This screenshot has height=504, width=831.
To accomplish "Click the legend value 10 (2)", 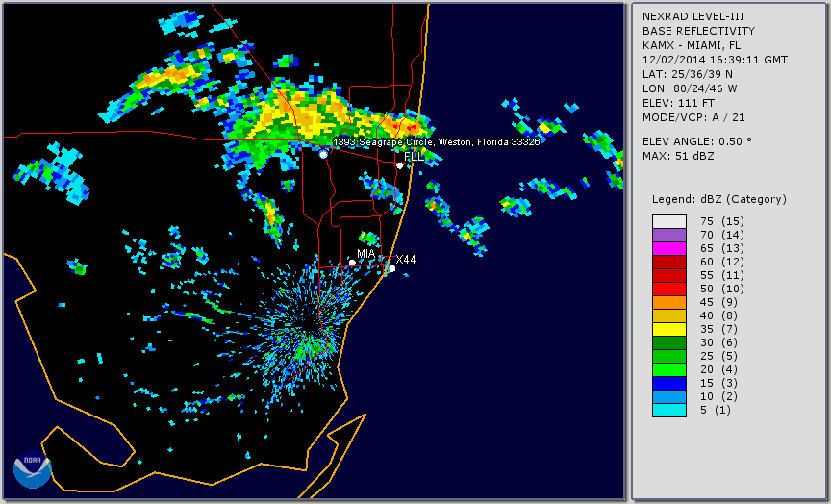I will 719,397.
